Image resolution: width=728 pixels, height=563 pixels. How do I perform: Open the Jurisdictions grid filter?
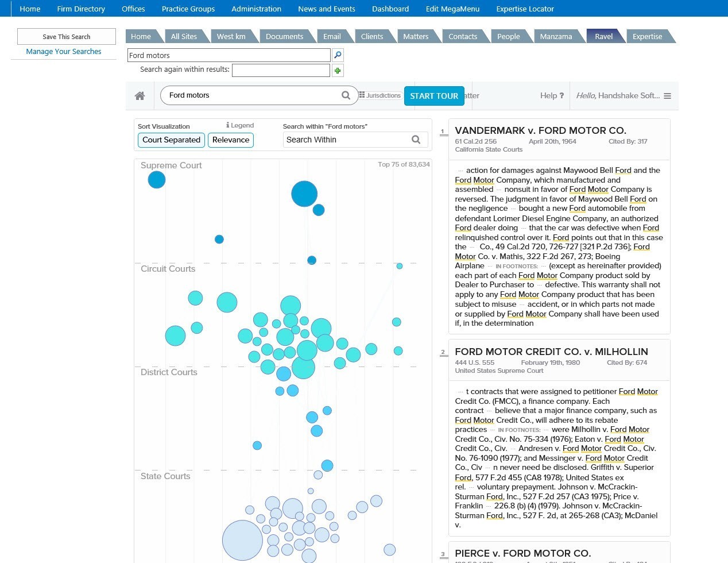pos(380,95)
